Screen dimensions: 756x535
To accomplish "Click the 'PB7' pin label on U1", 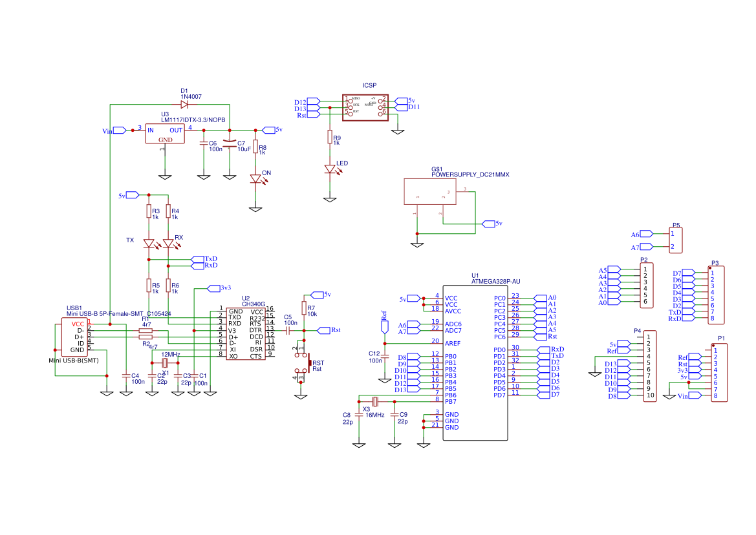I will pos(451,402).
